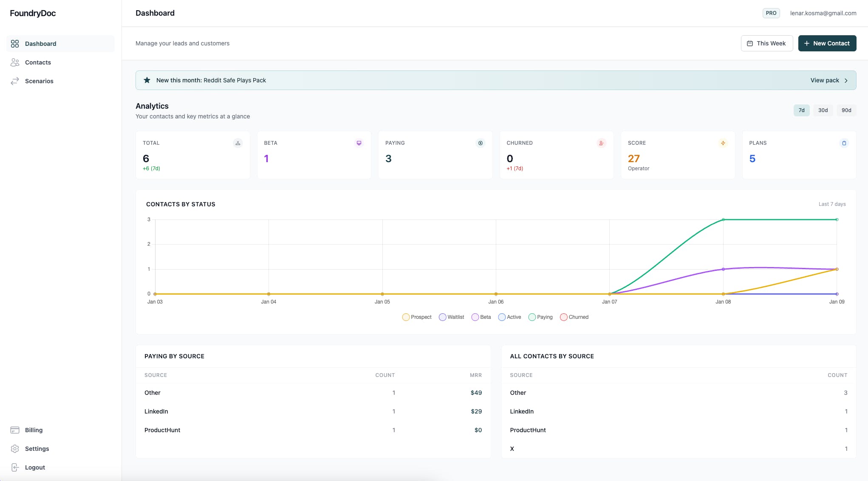
Task: Click the Contacts people icon
Action: coord(15,62)
